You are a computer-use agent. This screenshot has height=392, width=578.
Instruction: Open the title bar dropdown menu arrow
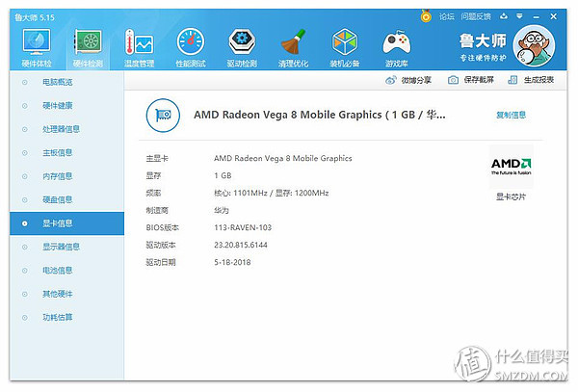click(x=519, y=16)
